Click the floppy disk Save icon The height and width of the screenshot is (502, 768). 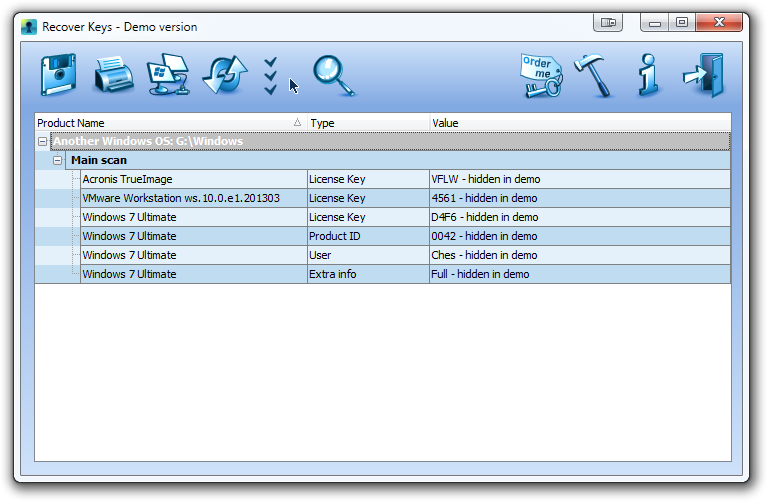click(x=58, y=75)
